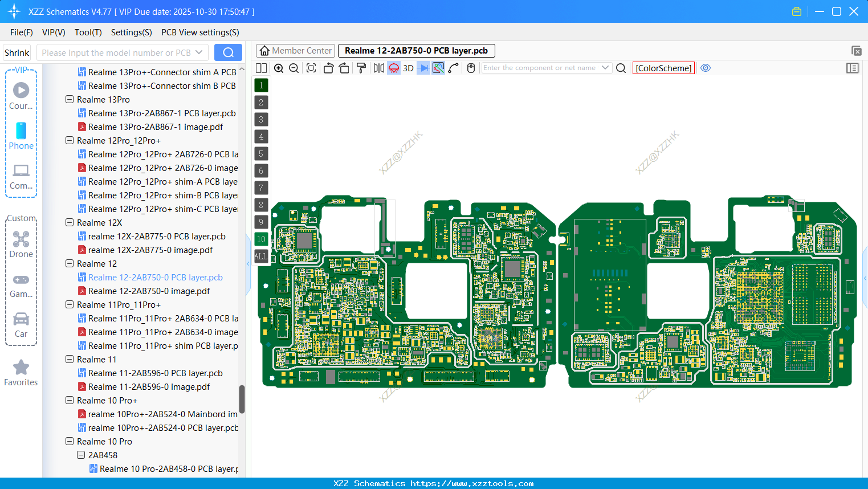Toggle the split-screen view icon
The width and height of the screenshot is (868, 489).
pyautogui.click(x=261, y=68)
